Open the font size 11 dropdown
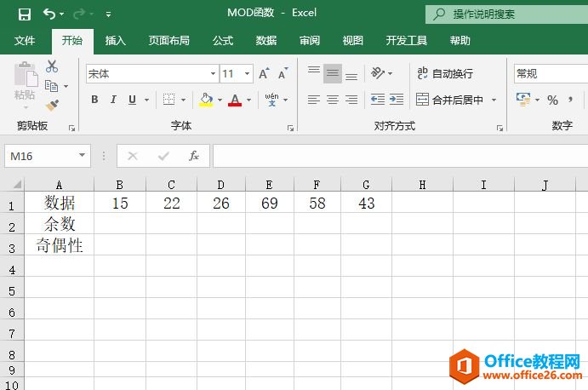The width and height of the screenshot is (588, 390). point(247,73)
